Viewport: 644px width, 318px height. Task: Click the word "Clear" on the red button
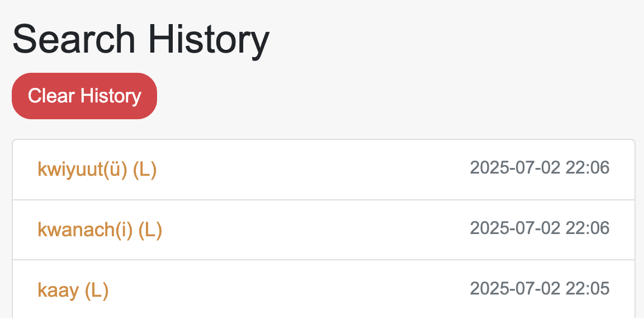pyautogui.click(x=51, y=96)
